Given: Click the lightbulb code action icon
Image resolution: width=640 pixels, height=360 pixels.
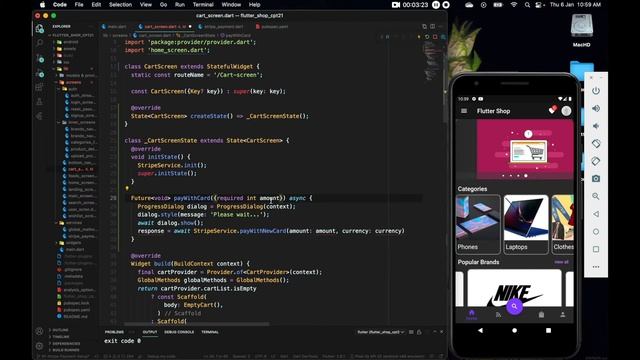Looking at the screenshot, I should pos(127,189).
